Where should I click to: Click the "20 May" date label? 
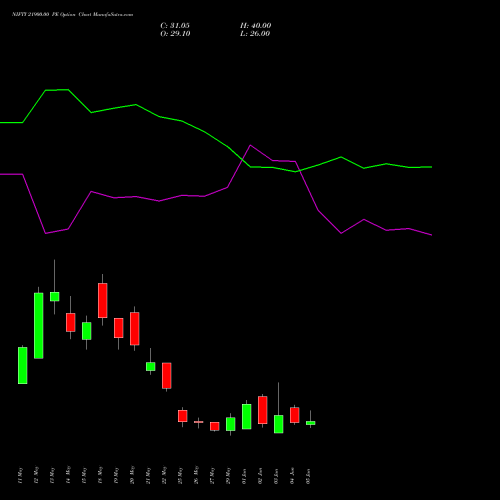tap(133, 475)
